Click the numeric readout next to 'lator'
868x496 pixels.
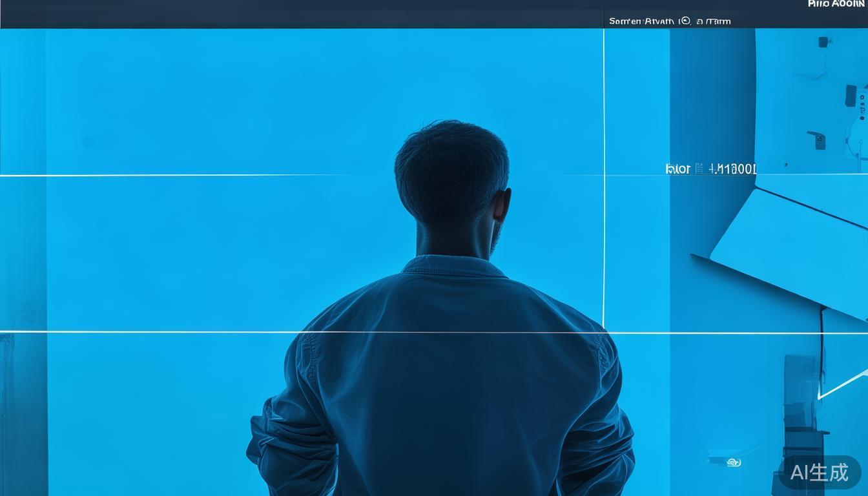pos(732,169)
